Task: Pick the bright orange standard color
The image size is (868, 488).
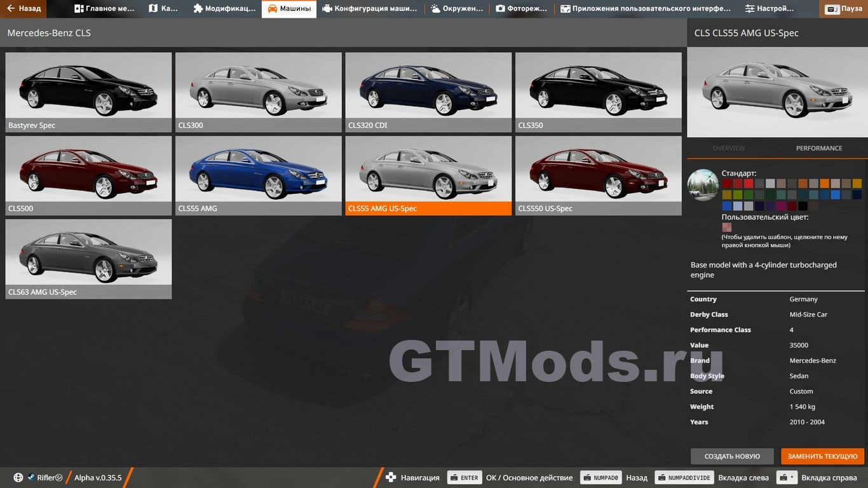Action: click(825, 184)
